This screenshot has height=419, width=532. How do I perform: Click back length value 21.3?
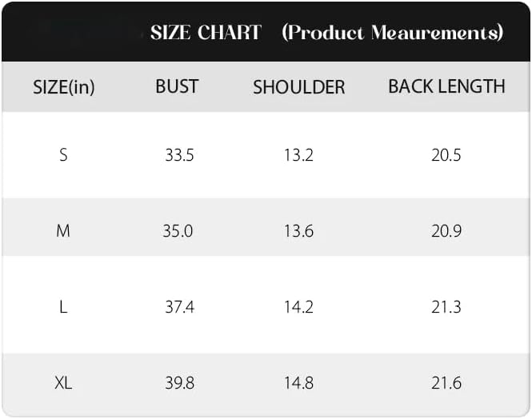pyautogui.click(x=446, y=307)
